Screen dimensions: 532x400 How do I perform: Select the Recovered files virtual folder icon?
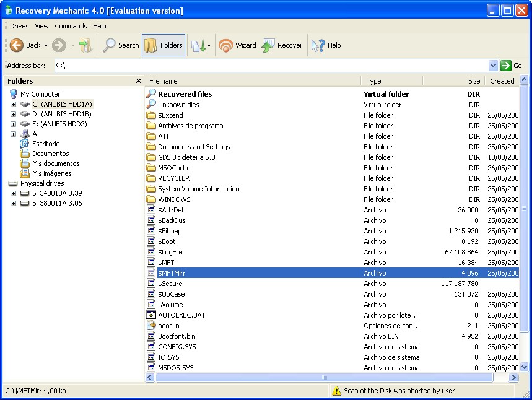pos(151,93)
